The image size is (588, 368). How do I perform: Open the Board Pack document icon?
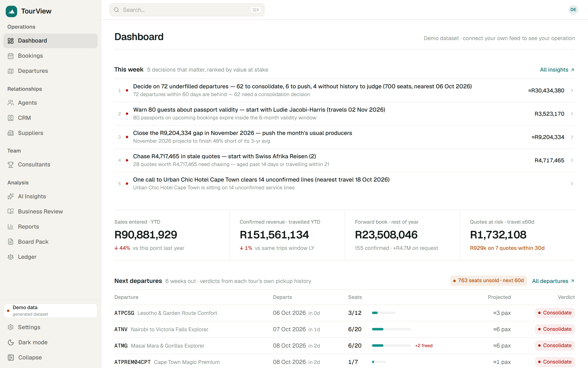10,242
